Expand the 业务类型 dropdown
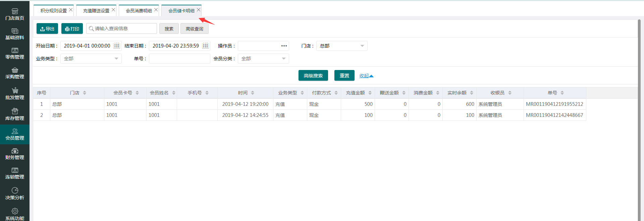644x221 pixels. (x=91, y=59)
